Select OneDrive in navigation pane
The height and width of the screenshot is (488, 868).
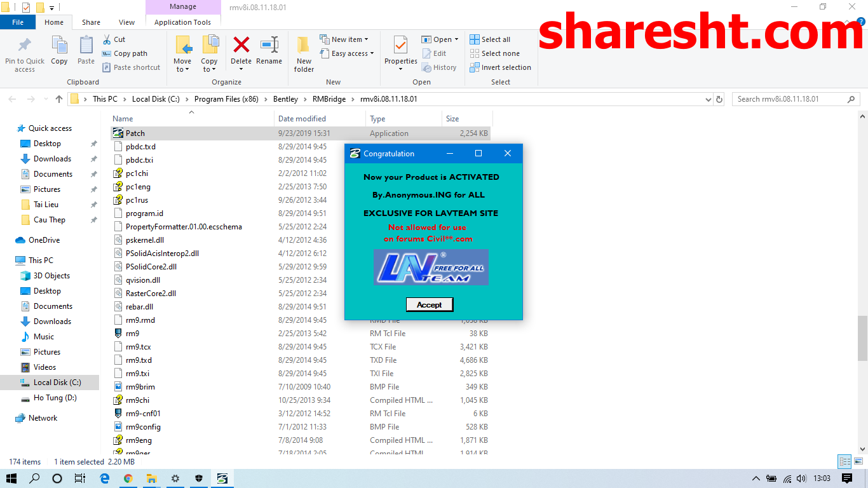(44, 240)
